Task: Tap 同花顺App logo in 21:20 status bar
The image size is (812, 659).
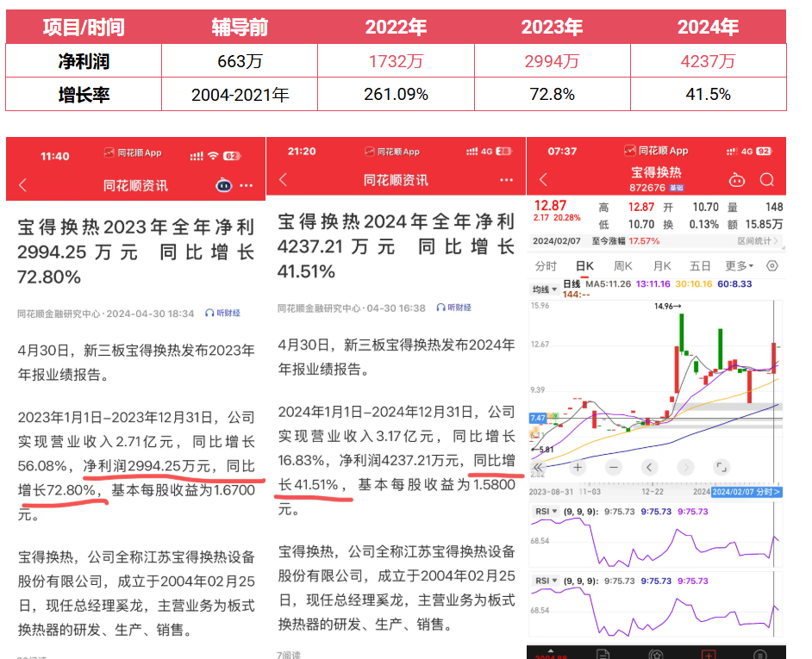Action: (x=392, y=152)
